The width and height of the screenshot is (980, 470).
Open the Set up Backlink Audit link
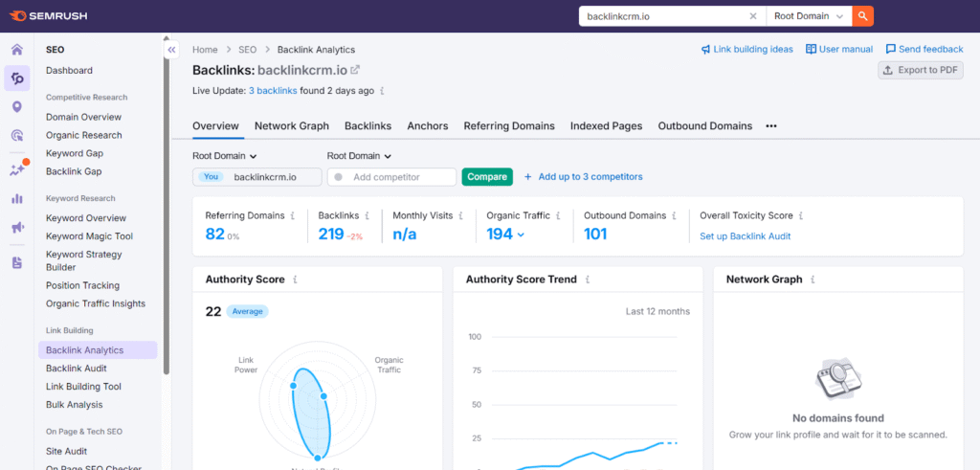pos(745,236)
